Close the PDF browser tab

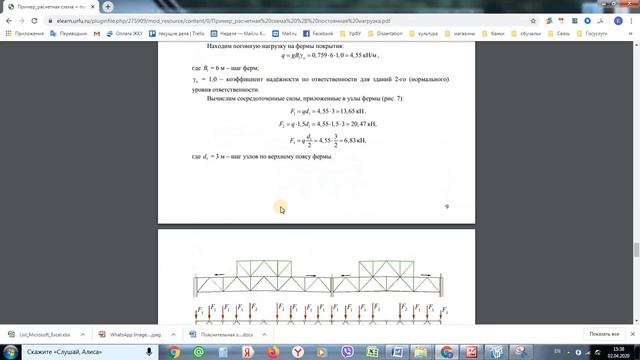tap(93, 7)
